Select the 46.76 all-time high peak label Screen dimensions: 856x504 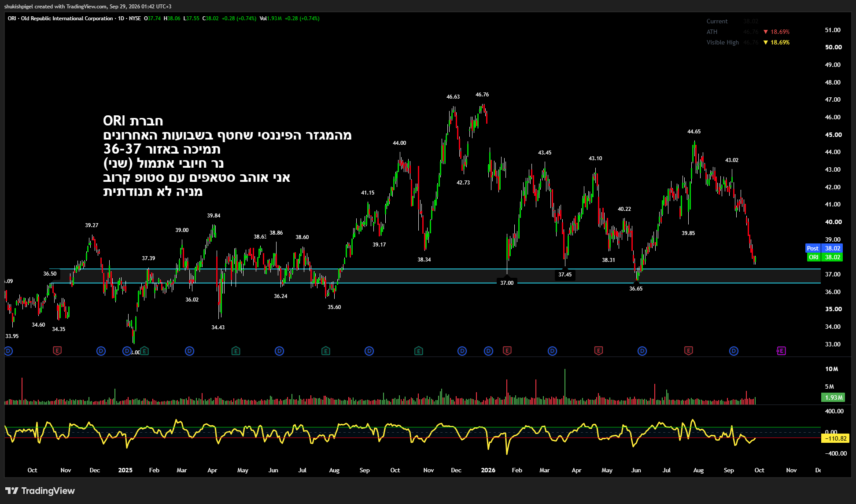482,95
